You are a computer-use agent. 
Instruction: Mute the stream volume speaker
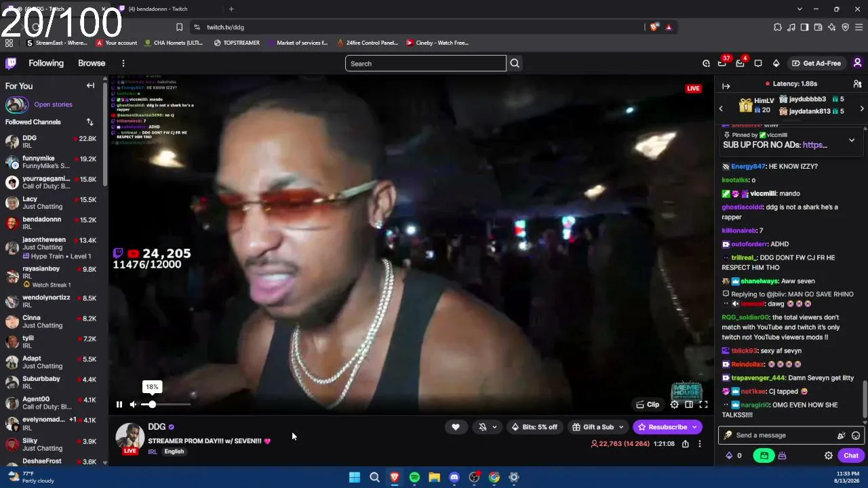click(134, 405)
